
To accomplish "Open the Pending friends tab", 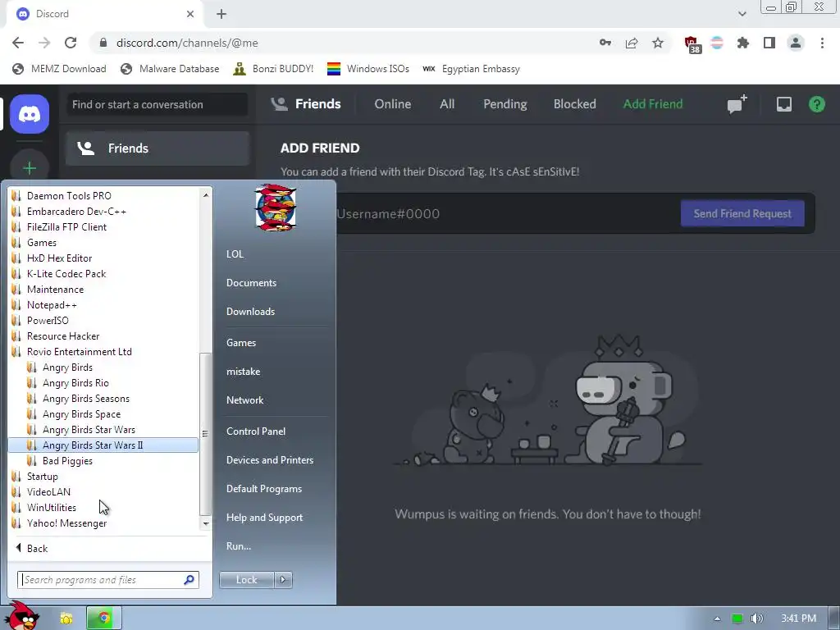I will pyautogui.click(x=505, y=104).
